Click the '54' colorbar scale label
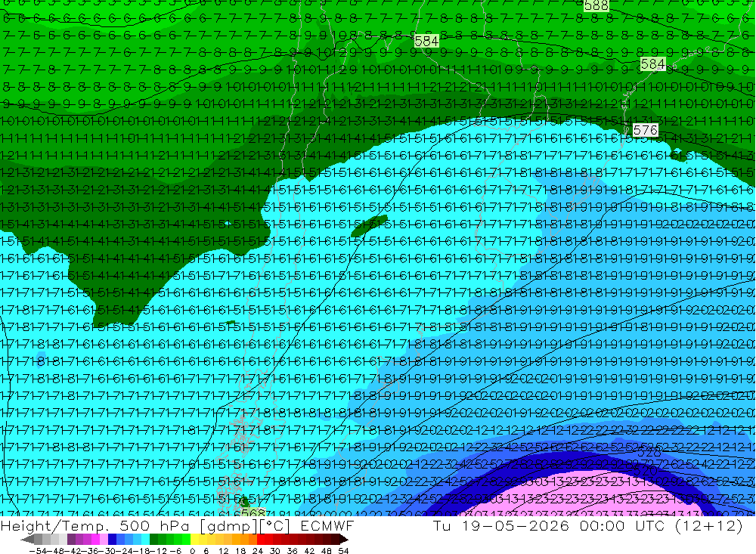Image resolution: width=756 pixels, height=554 pixels. coord(343,551)
